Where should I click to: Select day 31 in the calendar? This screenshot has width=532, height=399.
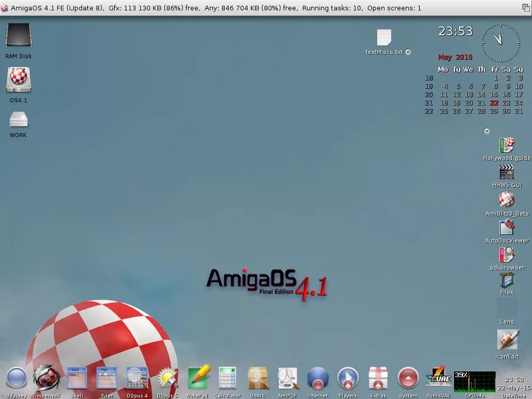tap(519, 111)
